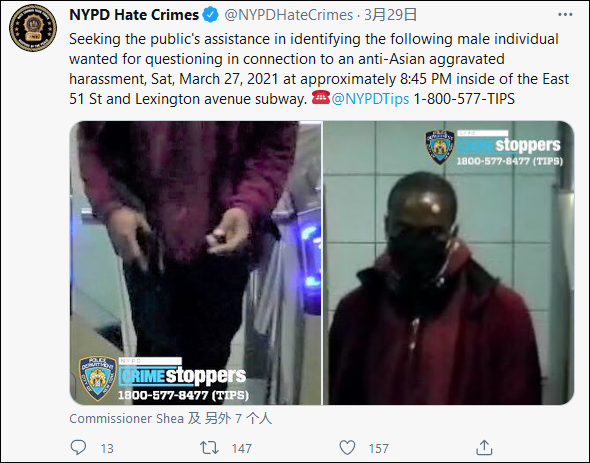Click Crime Stoppers logo in left photo

164,379
